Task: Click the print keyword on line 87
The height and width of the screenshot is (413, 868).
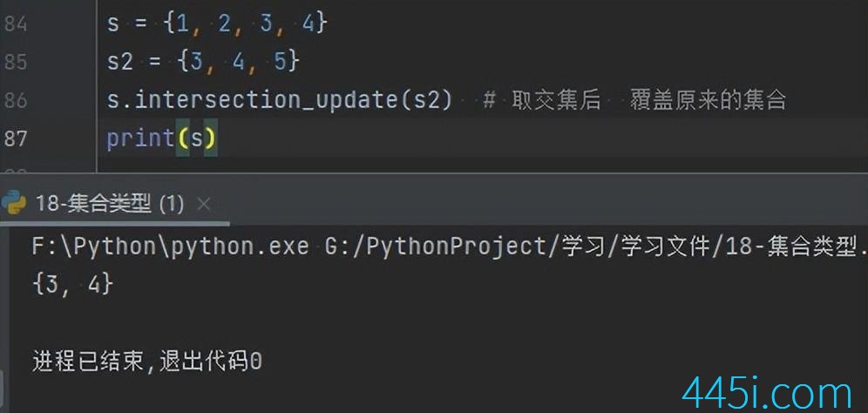Action: tap(141, 139)
